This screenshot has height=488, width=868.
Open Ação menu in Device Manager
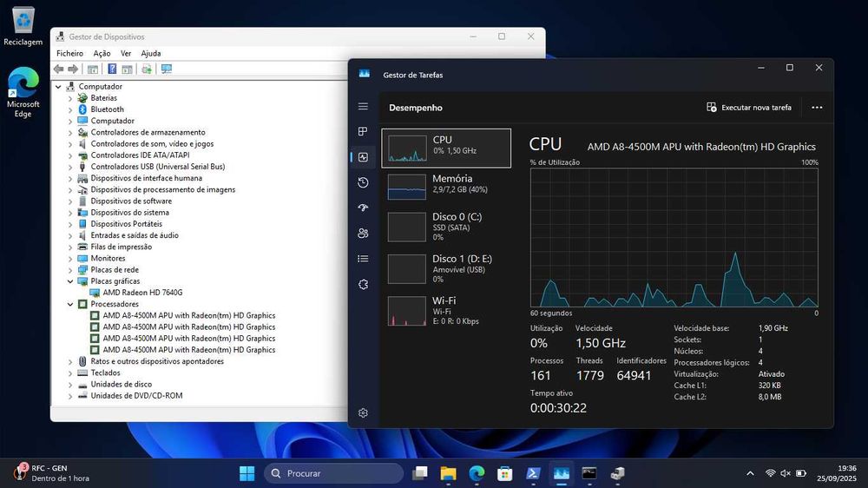point(102,53)
